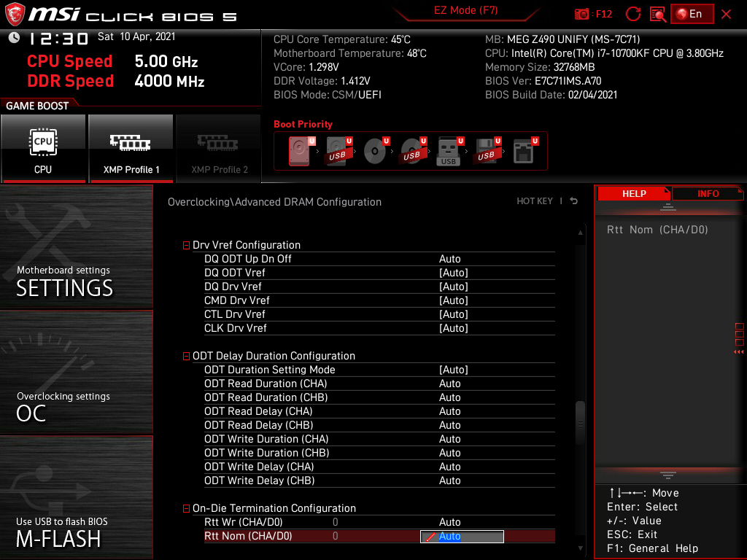This screenshot has width=747, height=560.
Task: Click the date Sat 10 Apr, 2021
Action: [x=136, y=36]
